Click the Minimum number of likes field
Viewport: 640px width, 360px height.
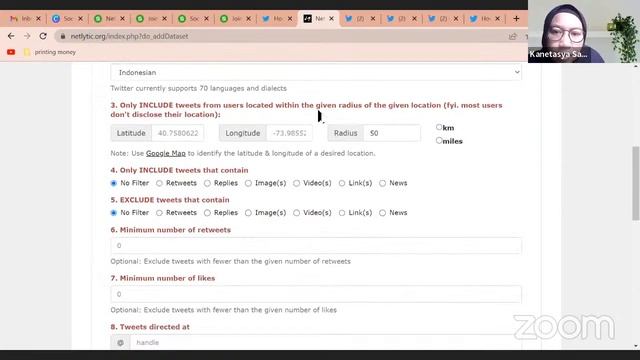(x=316, y=294)
